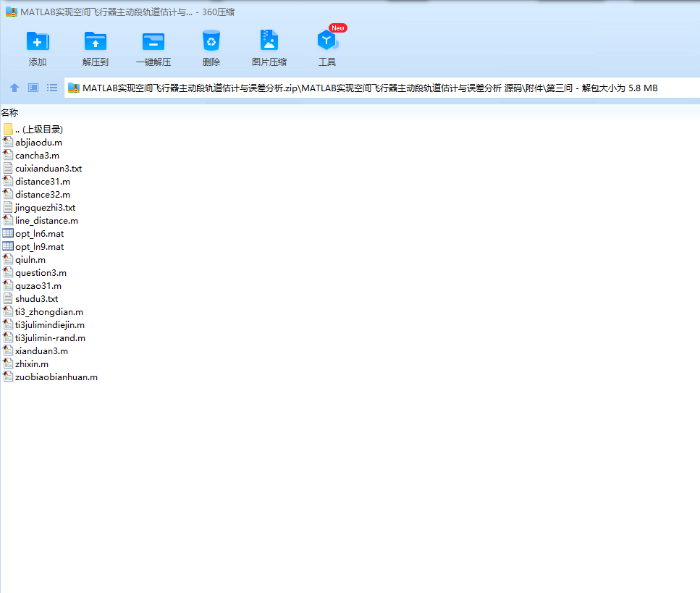The width and height of the screenshot is (700, 593).
Task: Click the 名称 column header
Action: pos(9,113)
